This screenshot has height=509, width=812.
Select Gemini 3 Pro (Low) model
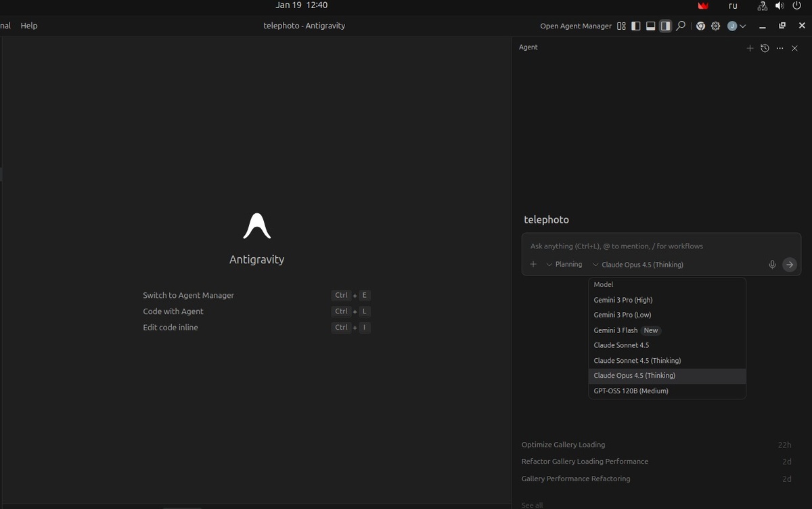(x=667, y=315)
